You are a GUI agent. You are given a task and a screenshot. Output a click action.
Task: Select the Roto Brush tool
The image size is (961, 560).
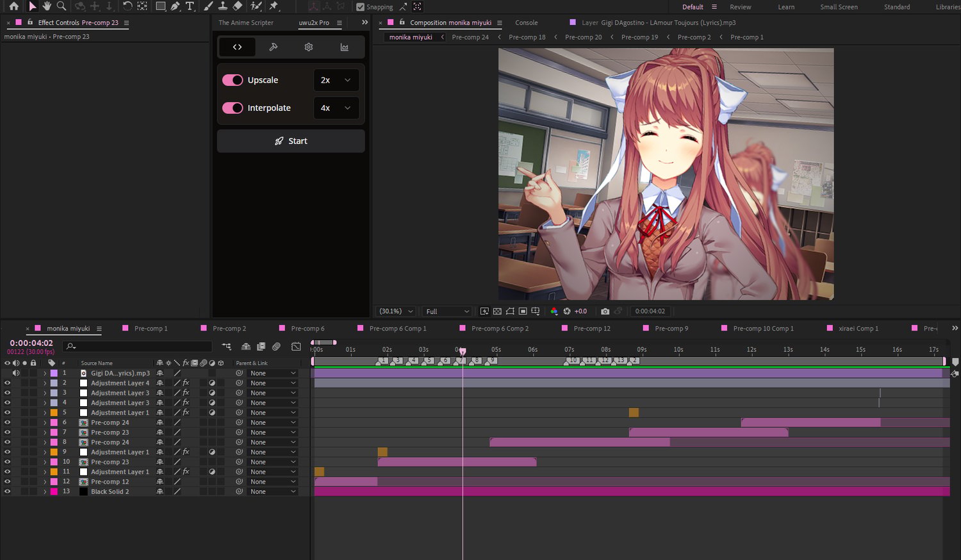click(x=256, y=6)
